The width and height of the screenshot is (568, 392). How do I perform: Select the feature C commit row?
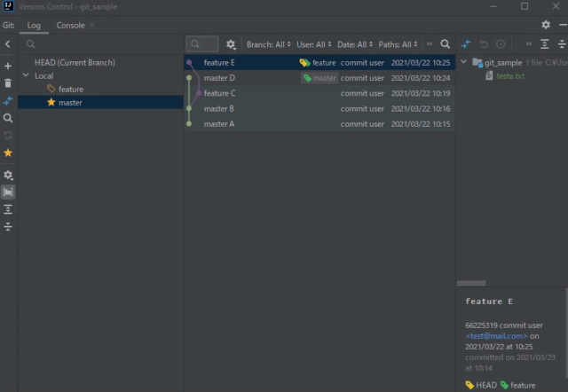pos(319,93)
